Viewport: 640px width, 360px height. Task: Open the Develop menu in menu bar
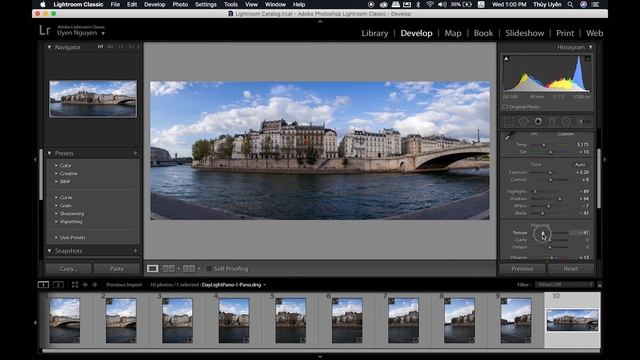154,4
